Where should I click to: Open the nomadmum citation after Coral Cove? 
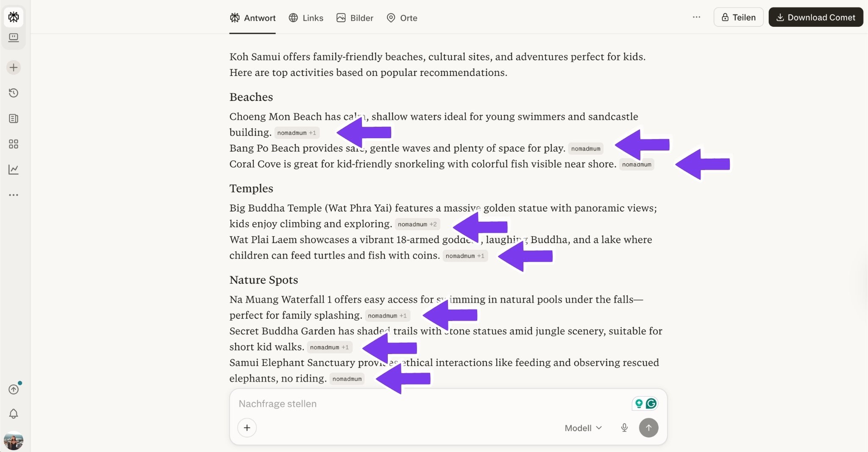[x=636, y=165]
